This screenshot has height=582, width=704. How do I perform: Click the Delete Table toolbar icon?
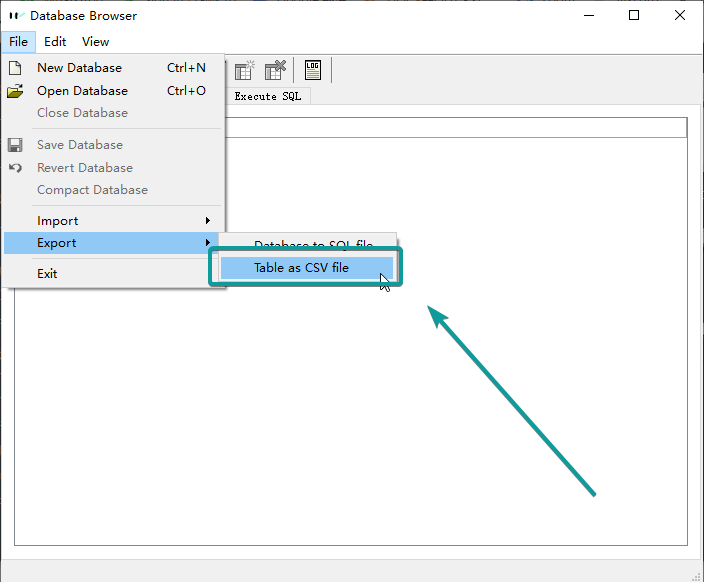click(x=275, y=70)
